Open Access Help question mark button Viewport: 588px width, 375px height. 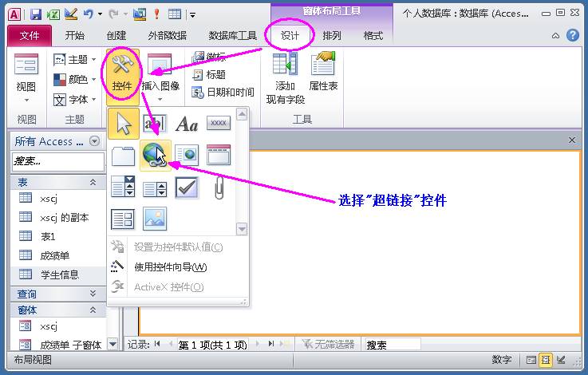click(x=573, y=36)
